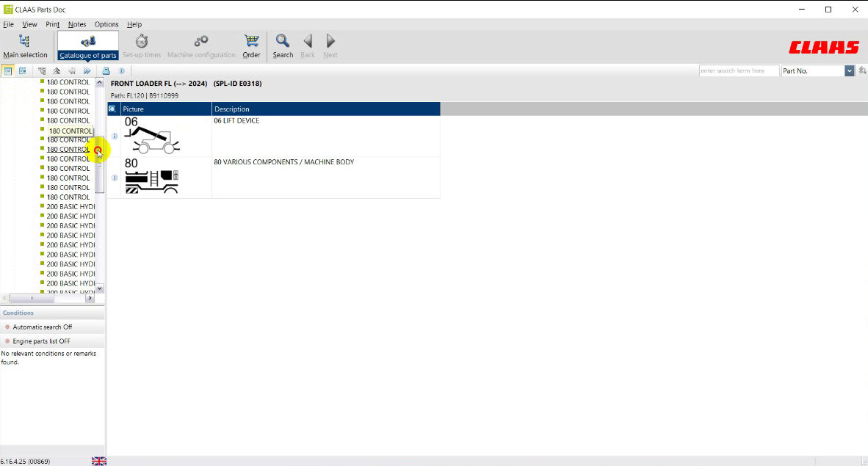Click the tree's vertical scrollbar up arrow
This screenshot has height=466, width=868.
100,82
